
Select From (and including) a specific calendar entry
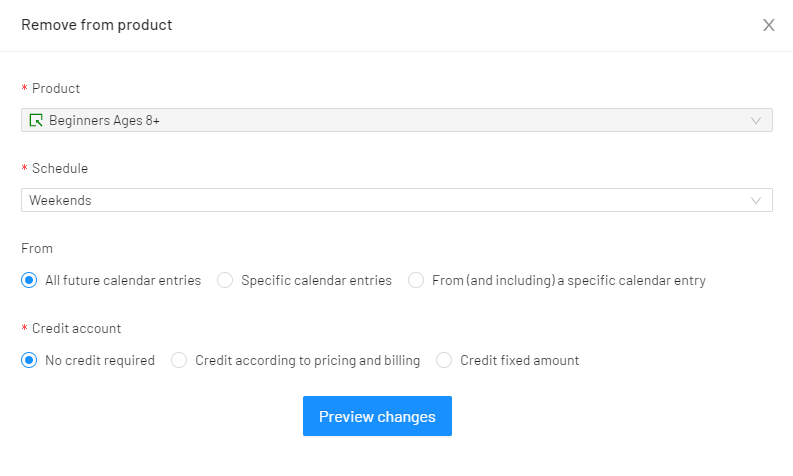416,280
